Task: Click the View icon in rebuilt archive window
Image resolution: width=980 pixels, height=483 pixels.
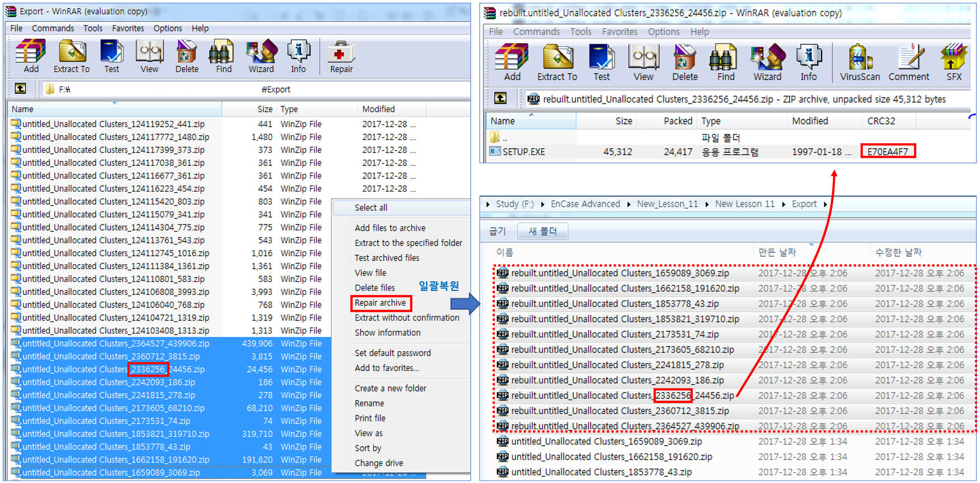Action: coord(644,63)
